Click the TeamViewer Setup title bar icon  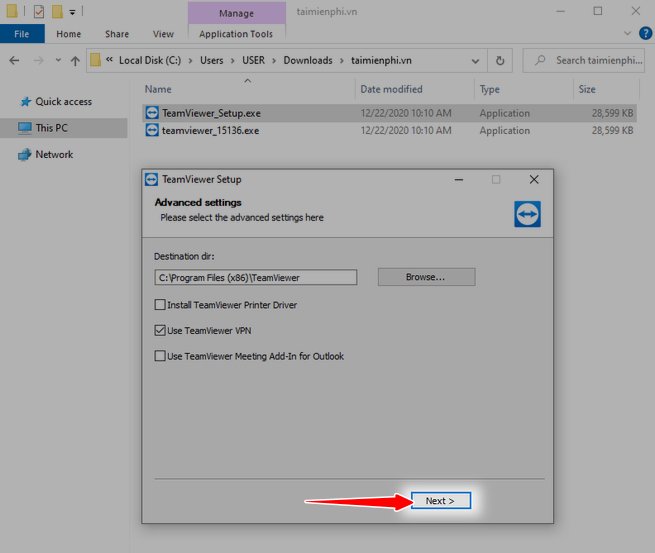[x=151, y=180]
